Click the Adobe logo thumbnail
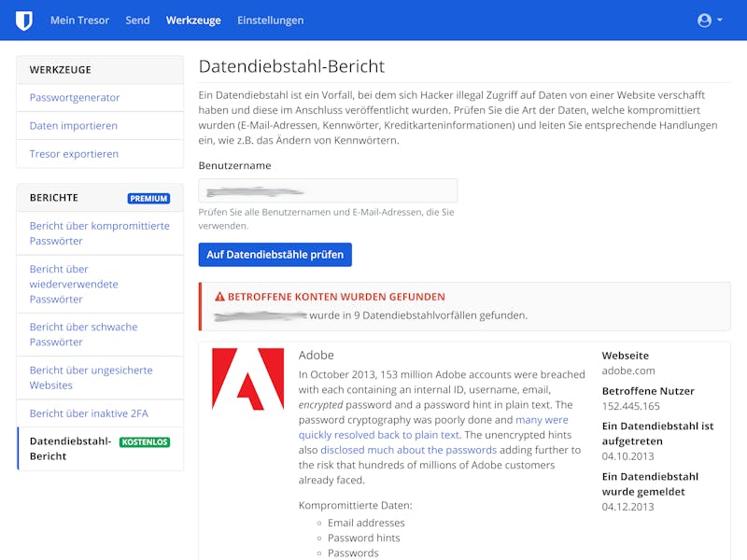The image size is (747, 560). coord(247,379)
